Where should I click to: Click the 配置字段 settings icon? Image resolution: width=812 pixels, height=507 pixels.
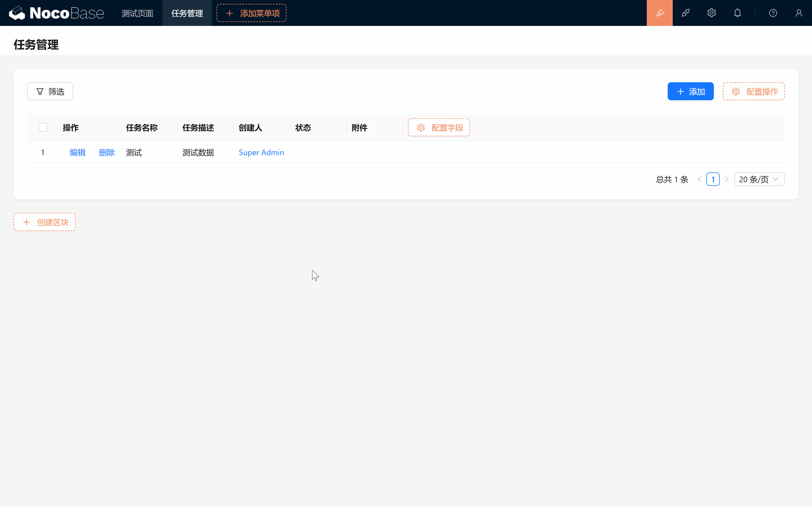pos(421,127)
